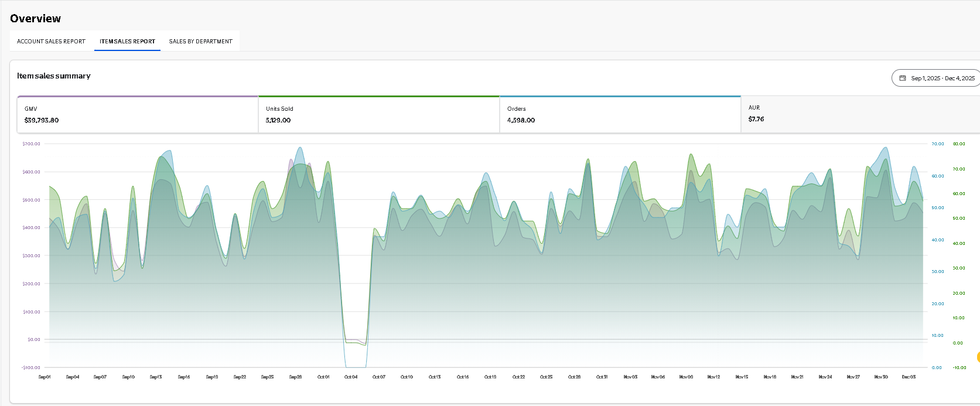This screenshot has height=406, width=980.
Task: Click the Sep 28 x-axis date label
Action: (295, 377)
